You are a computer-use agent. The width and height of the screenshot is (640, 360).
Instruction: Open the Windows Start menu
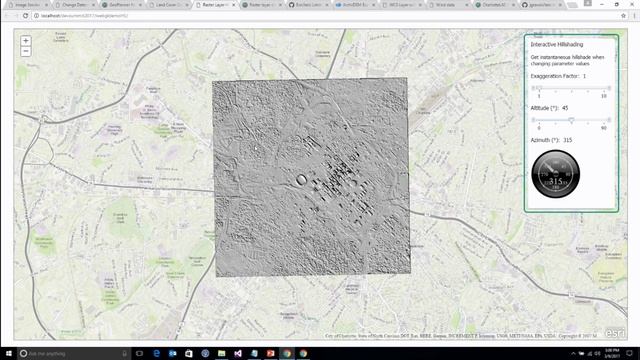pyautogui.click(x=9, y=353)
